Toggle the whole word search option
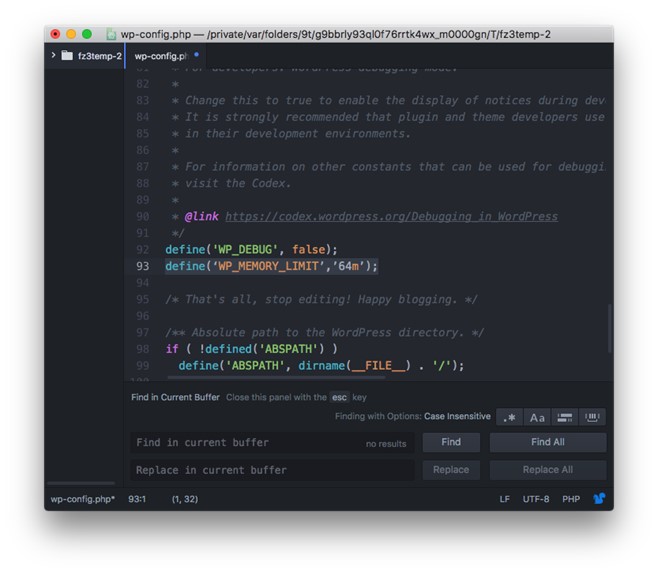The width and height of the screenshot is (658, 574). point(593,417)
